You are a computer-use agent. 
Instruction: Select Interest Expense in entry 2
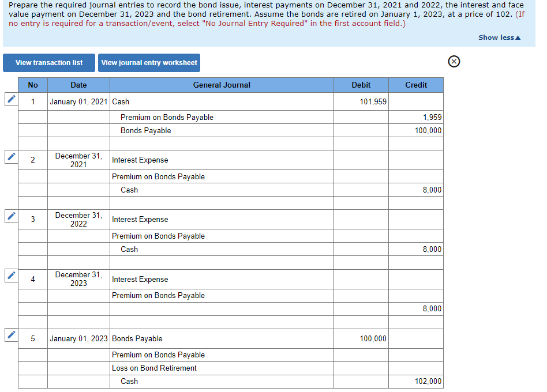click(x=222, y=160)
